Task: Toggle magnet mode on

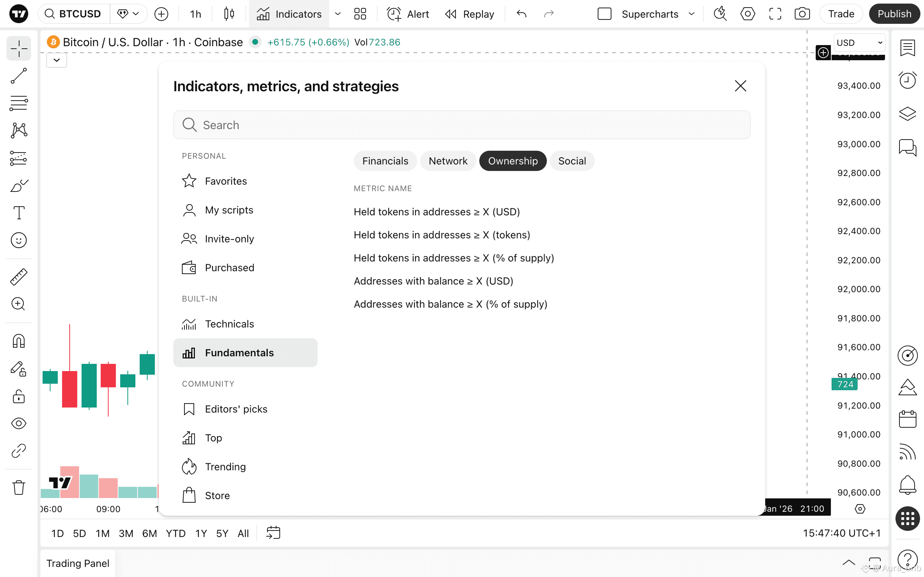Action: click(18, 341)
